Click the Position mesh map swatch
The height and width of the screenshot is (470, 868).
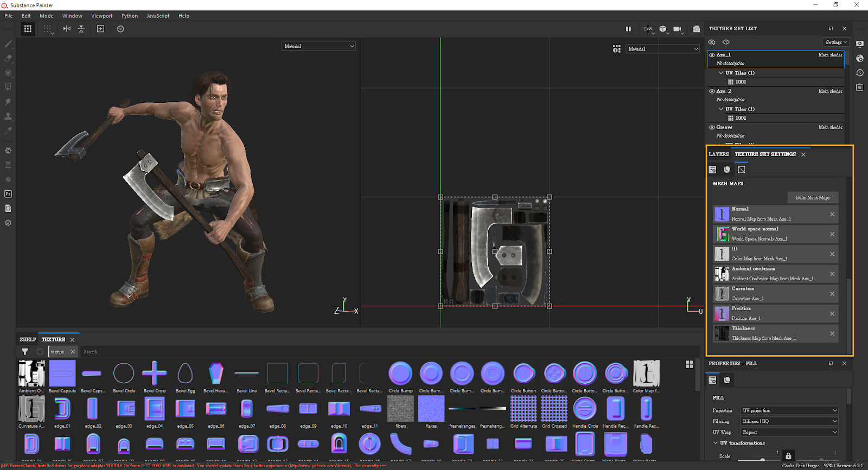pos(722,313)
